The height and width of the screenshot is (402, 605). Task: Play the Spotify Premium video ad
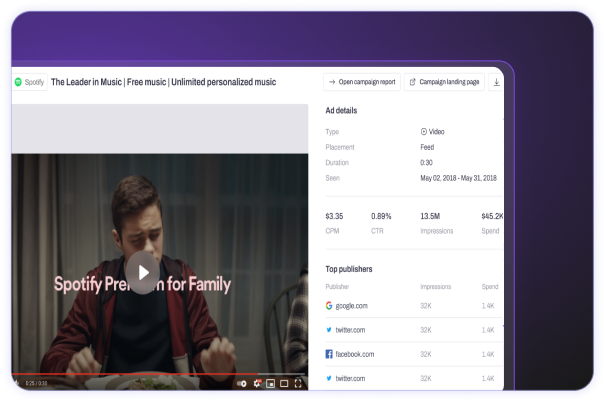point(143,272)
